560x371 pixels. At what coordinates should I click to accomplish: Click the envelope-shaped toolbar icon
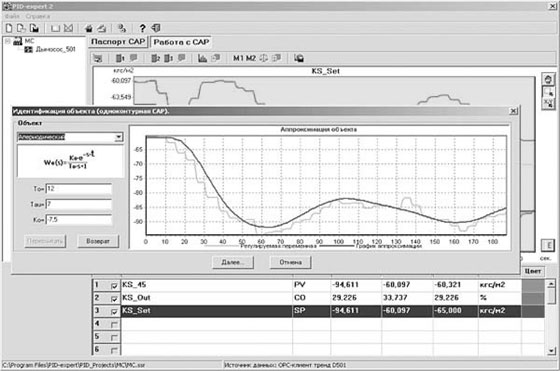[x=69, y=28]
